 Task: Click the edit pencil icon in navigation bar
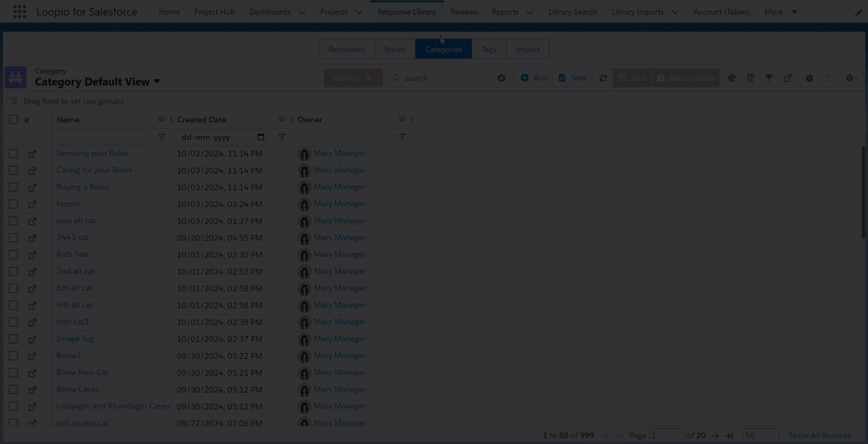click(858, 13)
